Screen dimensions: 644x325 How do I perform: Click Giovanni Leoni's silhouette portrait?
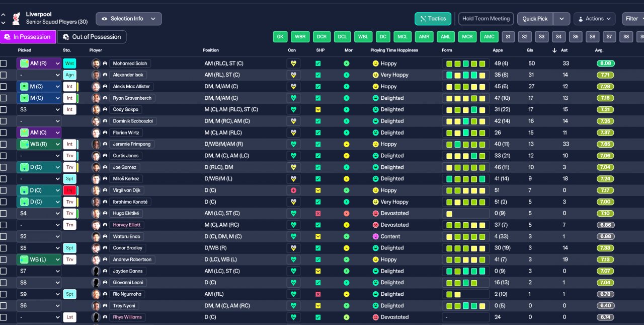96,283
